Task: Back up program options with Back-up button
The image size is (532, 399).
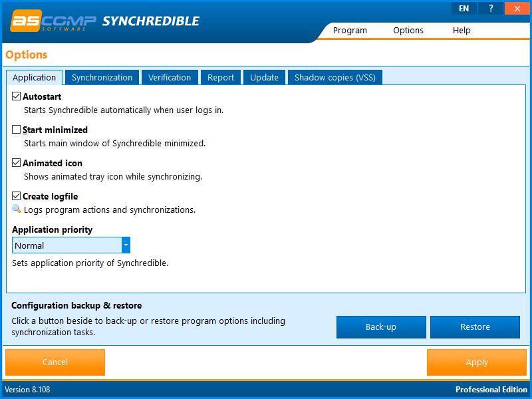Action: pos(381,327)
